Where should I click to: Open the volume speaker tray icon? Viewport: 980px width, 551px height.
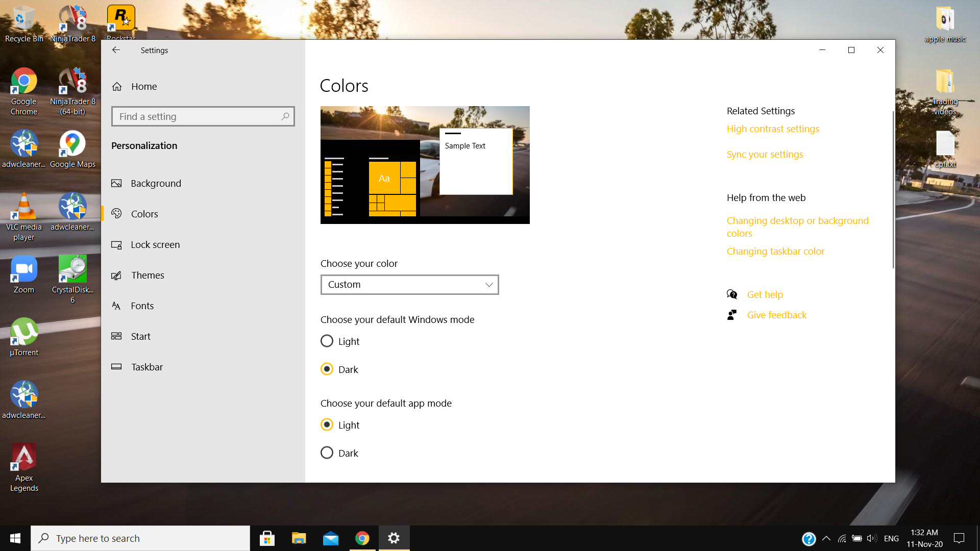click(x=871, y=538)
